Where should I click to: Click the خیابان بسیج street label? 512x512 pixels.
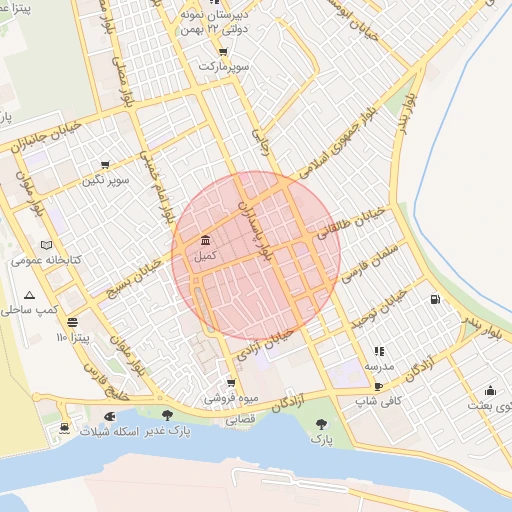(x=134, y=279)
